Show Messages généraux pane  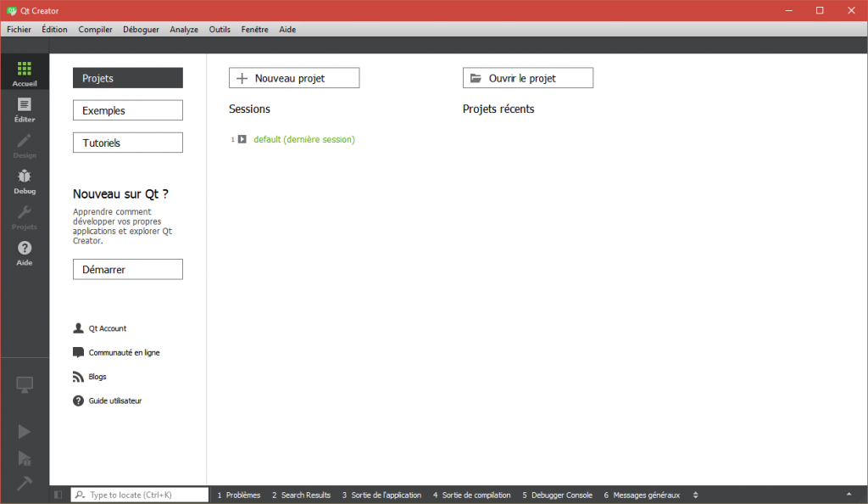[x=643, y=496]
